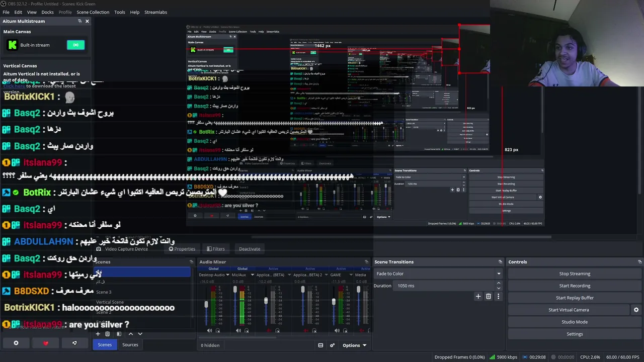
Task: Open the File menu
Action: point(6,12)
